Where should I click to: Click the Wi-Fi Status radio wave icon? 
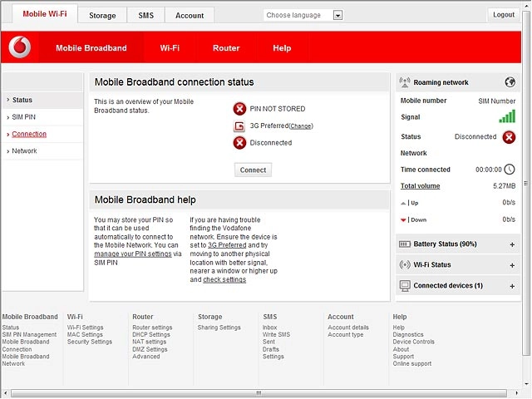coord(405,264)
